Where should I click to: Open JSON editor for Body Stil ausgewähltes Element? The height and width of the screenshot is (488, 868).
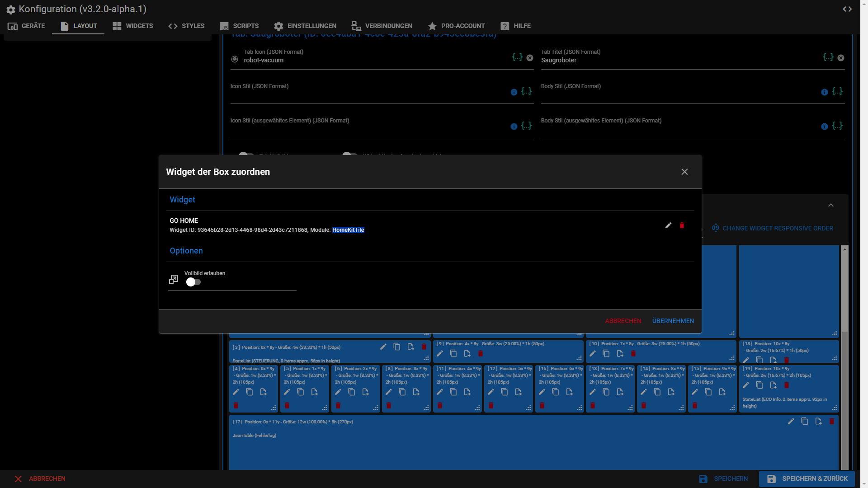coord(837,126)
